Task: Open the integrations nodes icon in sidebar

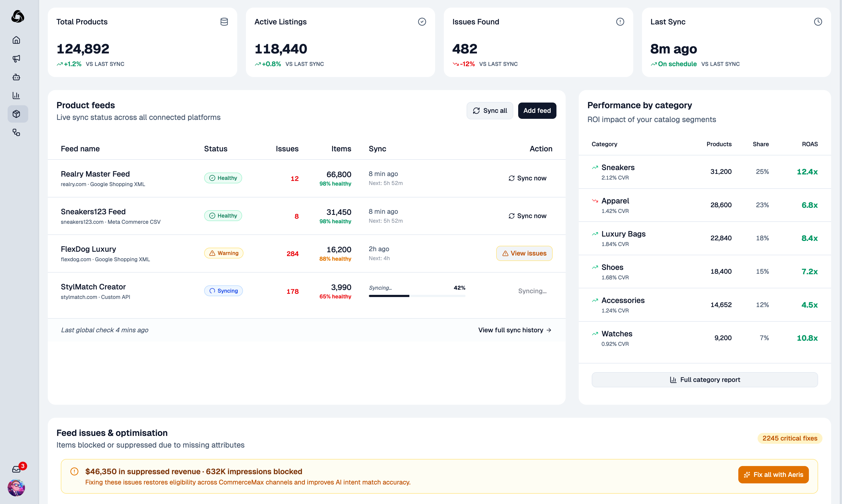Action: pyautogui.click(x=17, y=132)
